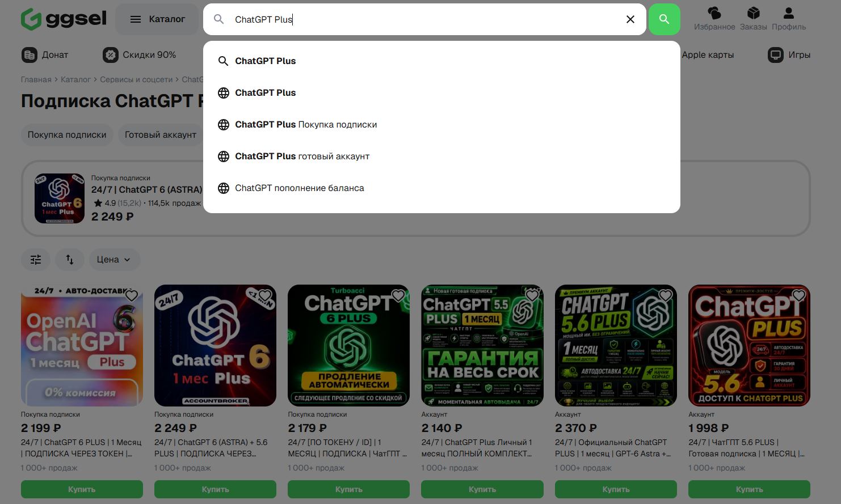Open the OpenAI ChatGPT 6 product image
The height and width of the screenshot is (504, 841).
coord(82,345)
